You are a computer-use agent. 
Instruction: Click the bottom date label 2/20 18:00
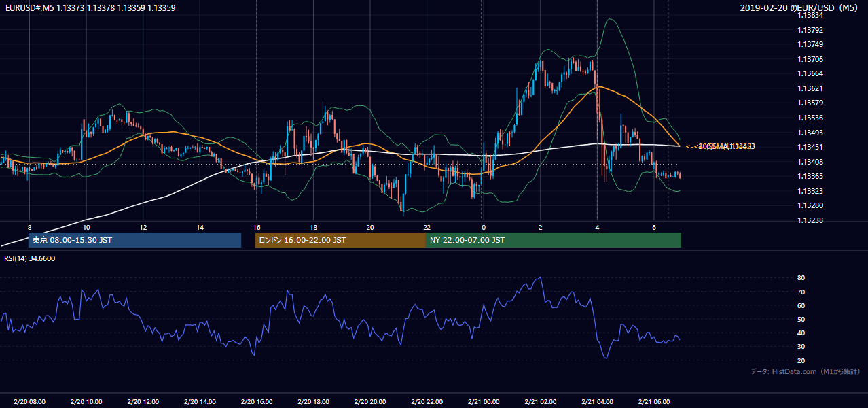(313, 401)
